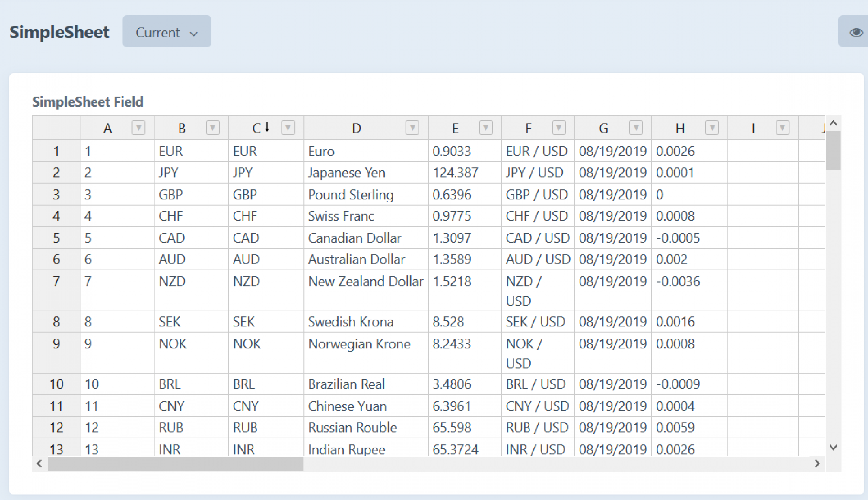This screenshot has width=868, height=500.
Task: Select the cell '0.0059'
Action: coord(689,427)
